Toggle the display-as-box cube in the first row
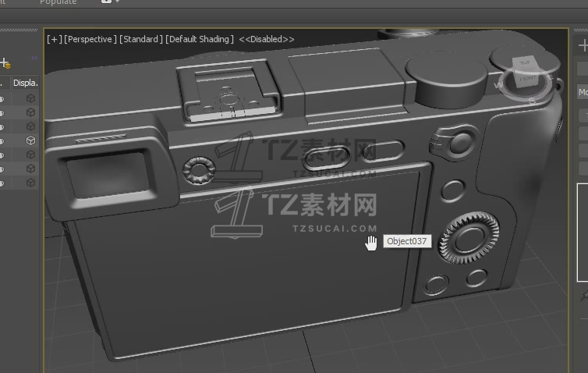The image size is (588, 373). (30, 98)
